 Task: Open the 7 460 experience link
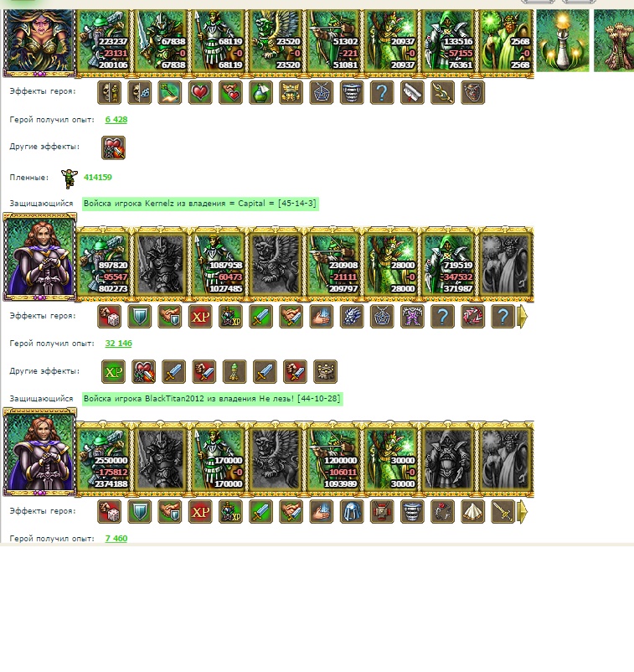pyautogui.click(x=116, y=538)
